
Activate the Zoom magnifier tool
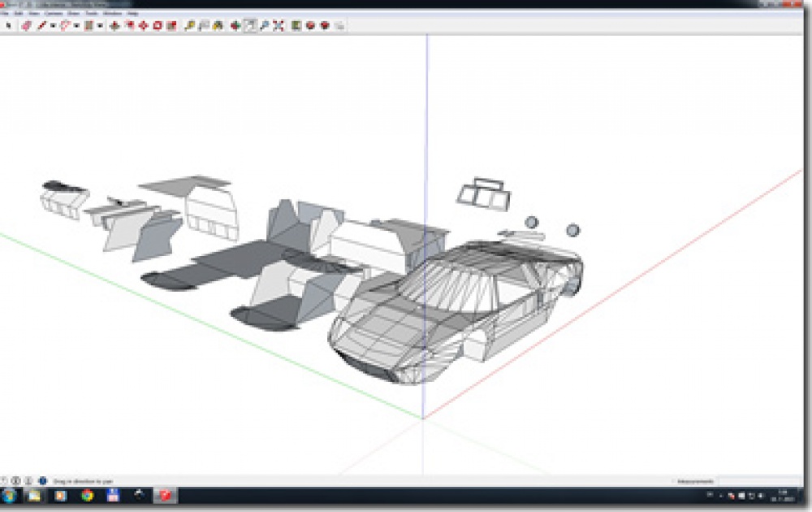pyautogui.click(x=264, y=25)
